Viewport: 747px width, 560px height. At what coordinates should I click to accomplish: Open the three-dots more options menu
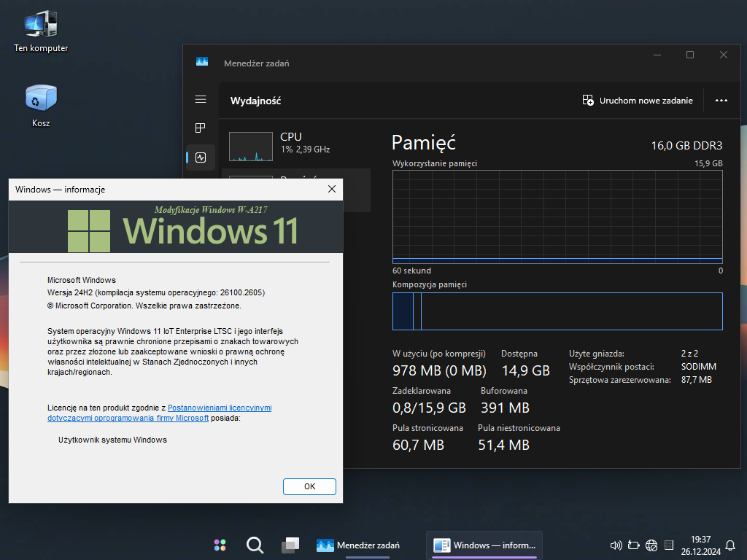(721, 101)
